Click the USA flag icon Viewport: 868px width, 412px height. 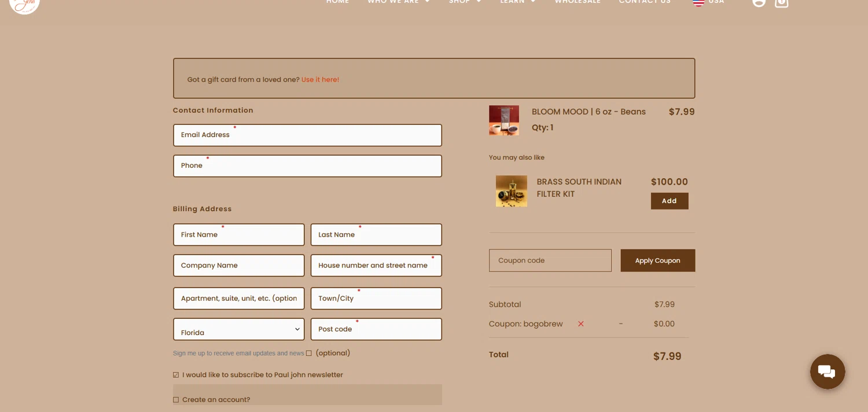(698, 2)
